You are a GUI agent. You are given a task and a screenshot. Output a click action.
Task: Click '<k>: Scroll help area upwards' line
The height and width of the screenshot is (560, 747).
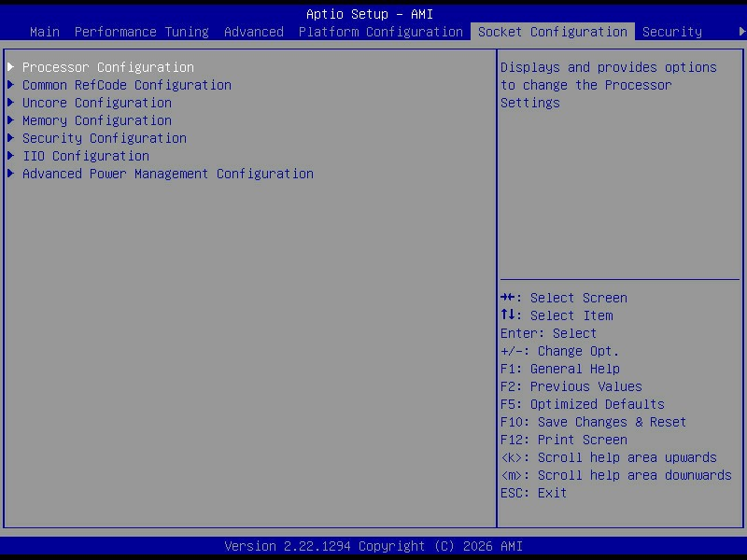pyautogui.click(x=609, y=457)
